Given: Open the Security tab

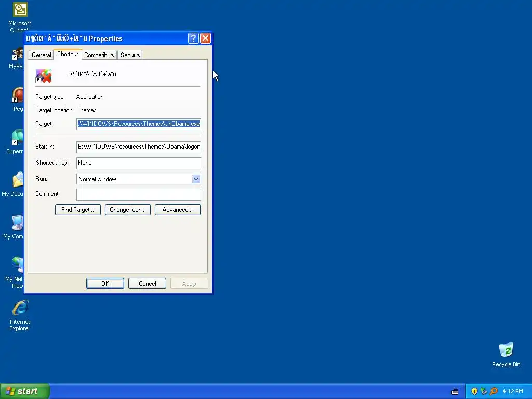Looking at the screenshot, I should [130, 55].
